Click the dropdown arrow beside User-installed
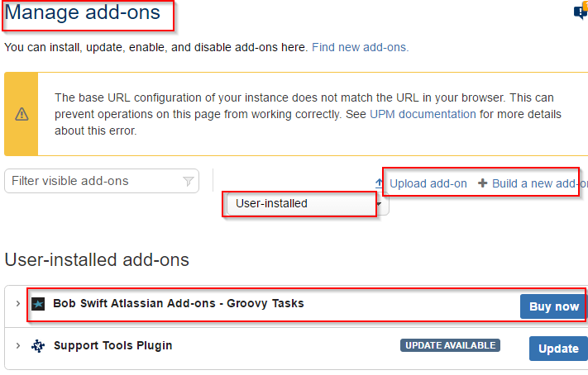Image resolution: width=588 pixels, height=375 pixels. (379, 204)
